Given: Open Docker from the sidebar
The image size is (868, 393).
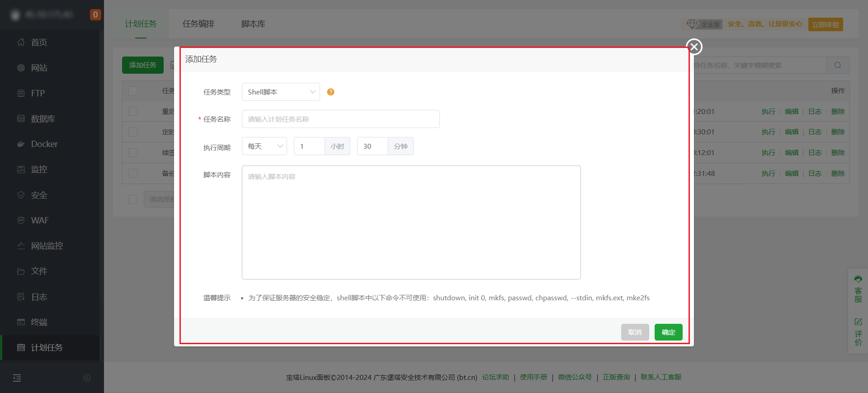Looking at the screenshot, I should point(44,144).
